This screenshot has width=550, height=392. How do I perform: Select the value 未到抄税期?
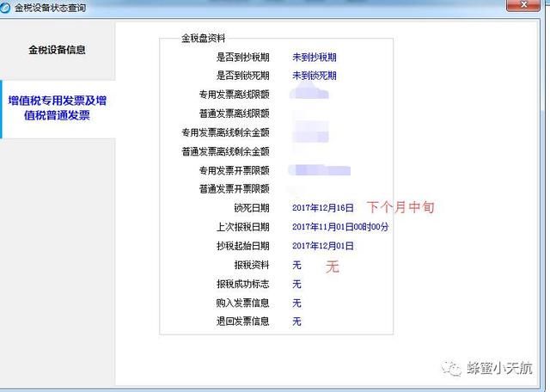point(315,58)
